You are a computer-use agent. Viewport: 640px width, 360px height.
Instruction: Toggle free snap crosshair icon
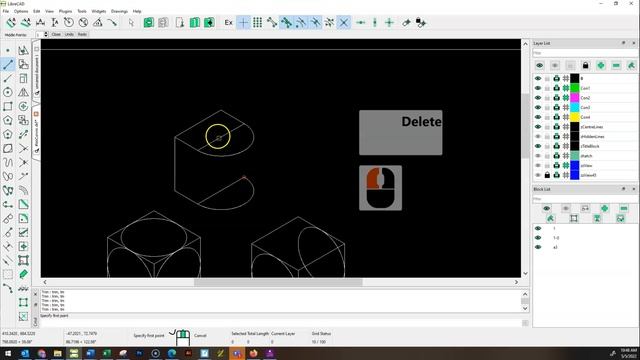pyautogui.click(x=243, y=22)
